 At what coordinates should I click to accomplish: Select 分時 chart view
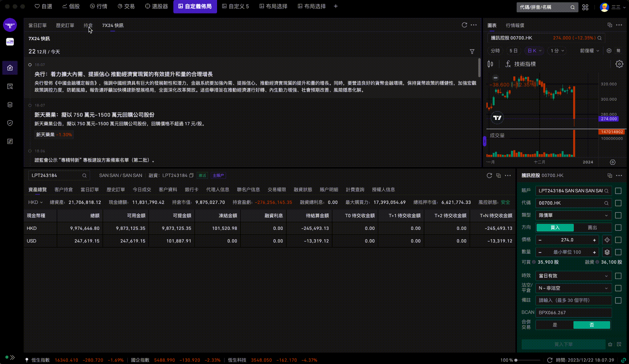[495, 51]
